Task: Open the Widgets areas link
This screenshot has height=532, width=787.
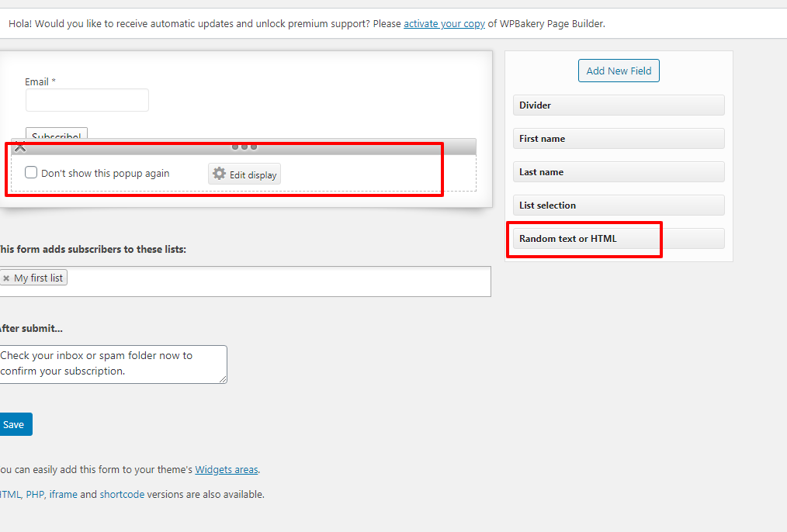Action: 227,470
